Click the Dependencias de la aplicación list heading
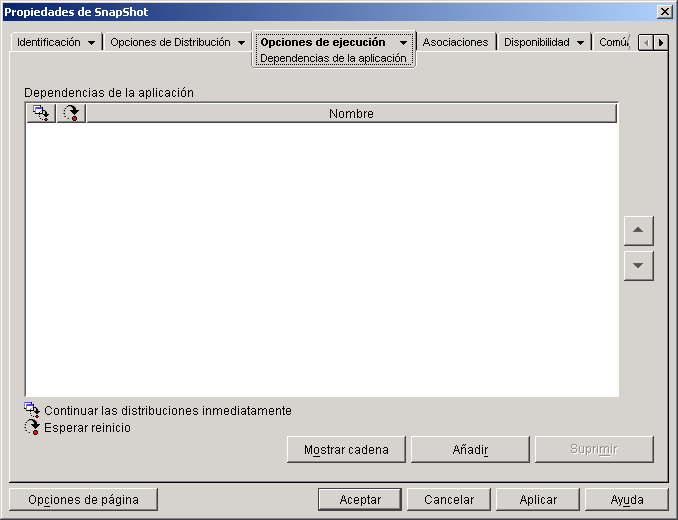The height and width of the screenshot is (520, 678). [109, 93]
